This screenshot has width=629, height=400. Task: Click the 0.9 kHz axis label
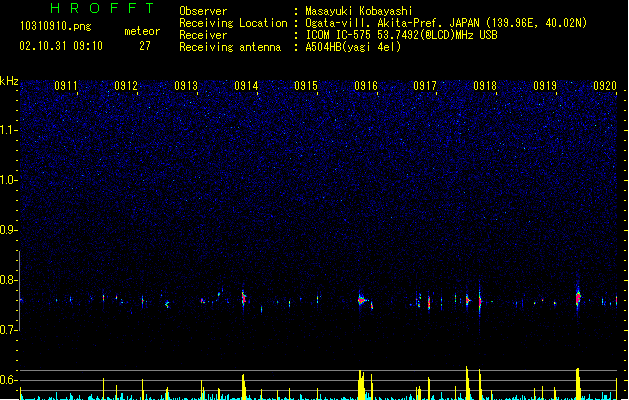[9, 230]
